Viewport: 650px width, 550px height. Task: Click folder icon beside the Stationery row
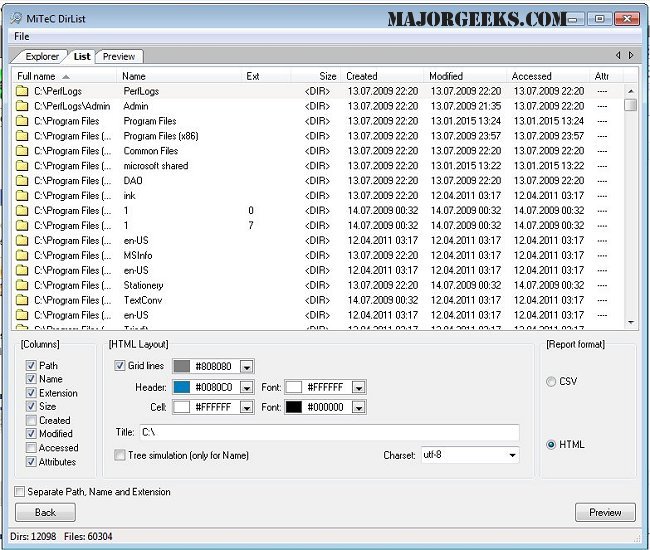22,285
